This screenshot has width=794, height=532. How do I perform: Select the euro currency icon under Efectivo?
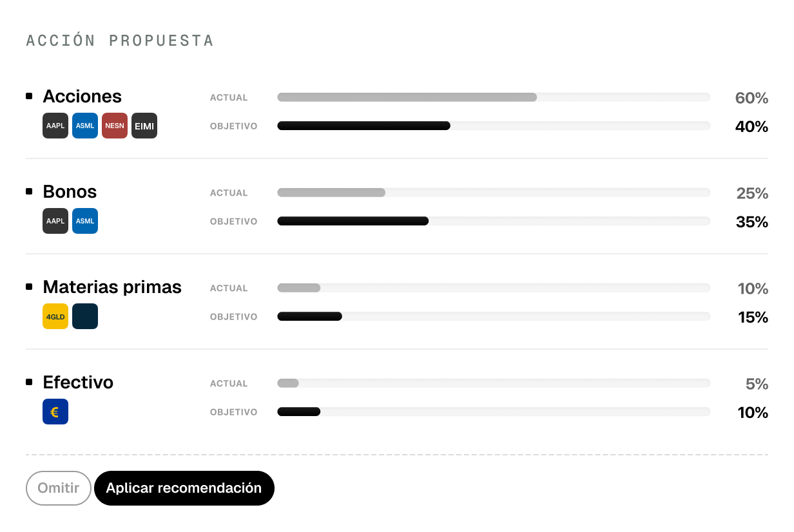tap(55, 412)
